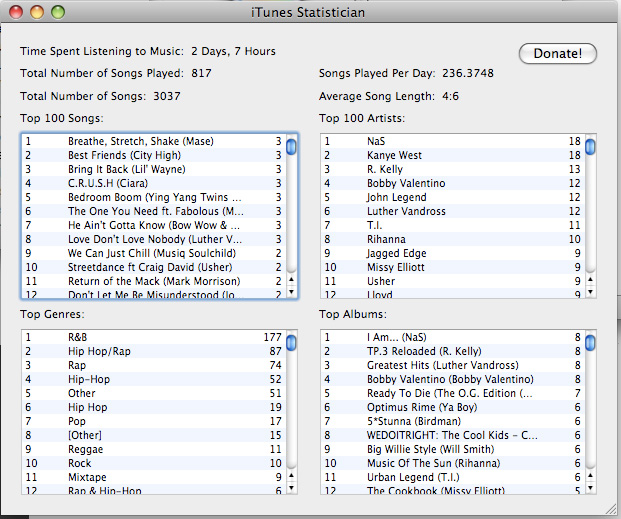This screenshot has height=519, width=621.
Task: Select song Love Don't Love Nobody
Action: [154, 239]
